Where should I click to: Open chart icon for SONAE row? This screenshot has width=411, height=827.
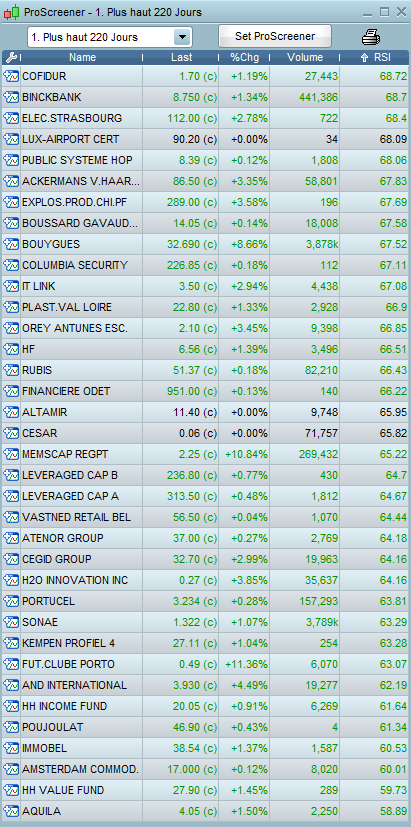pyautogui.click(x=11, y=622)
